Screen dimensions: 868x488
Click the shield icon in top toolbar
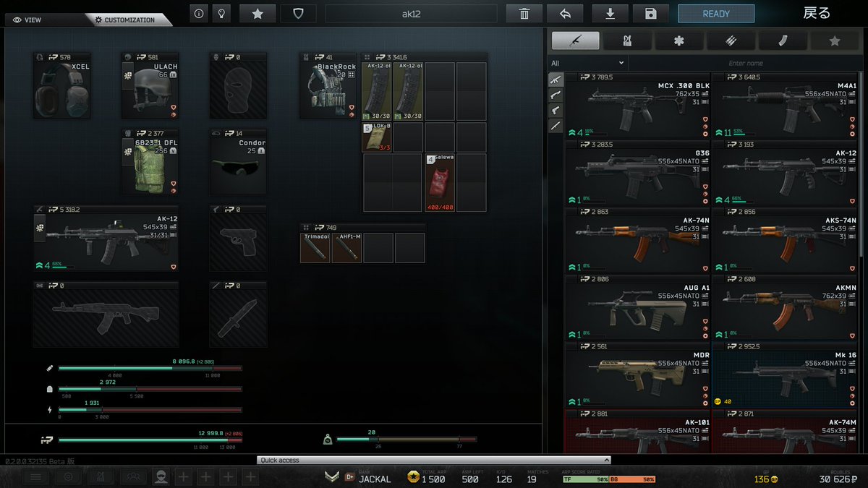click(298, 13)
